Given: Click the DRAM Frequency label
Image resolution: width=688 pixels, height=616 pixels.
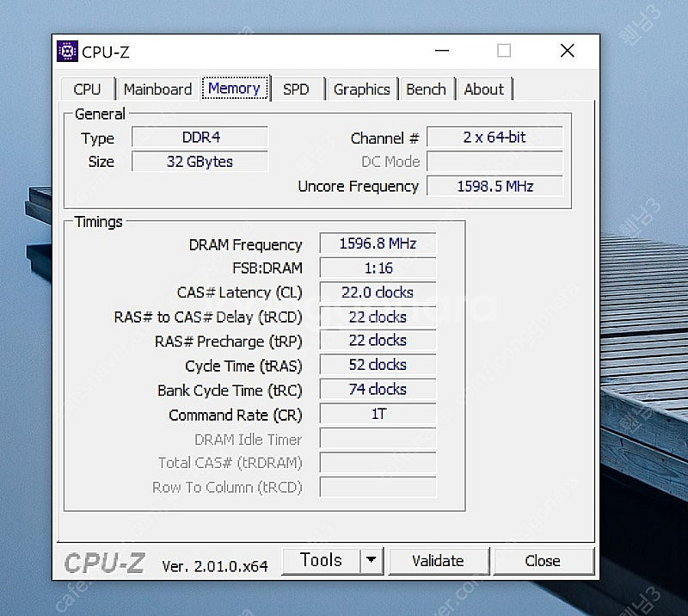Looking at the screenshot, I should 245,245.
